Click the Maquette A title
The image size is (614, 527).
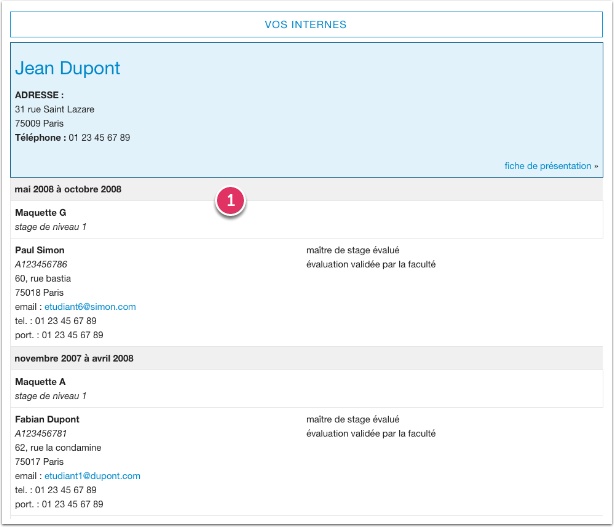click(x=41, y=382)
